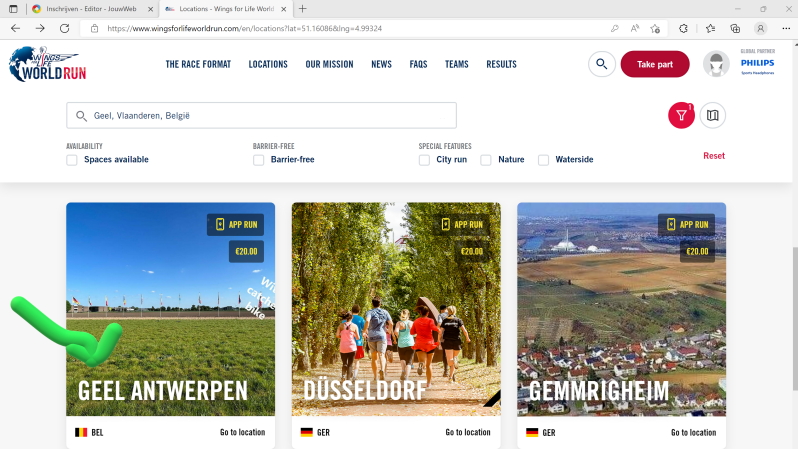The width and height of the screenshot is (798, 449).
Task: Click the €20.00 price tag on Geel card
Action: pos(246,251)
